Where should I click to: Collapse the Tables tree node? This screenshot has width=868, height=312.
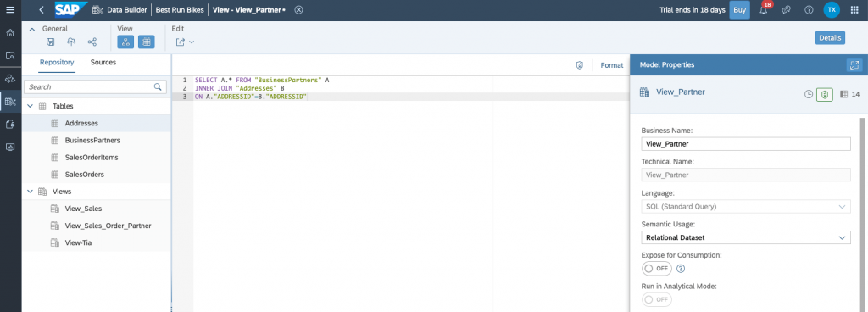pos(30,106)
